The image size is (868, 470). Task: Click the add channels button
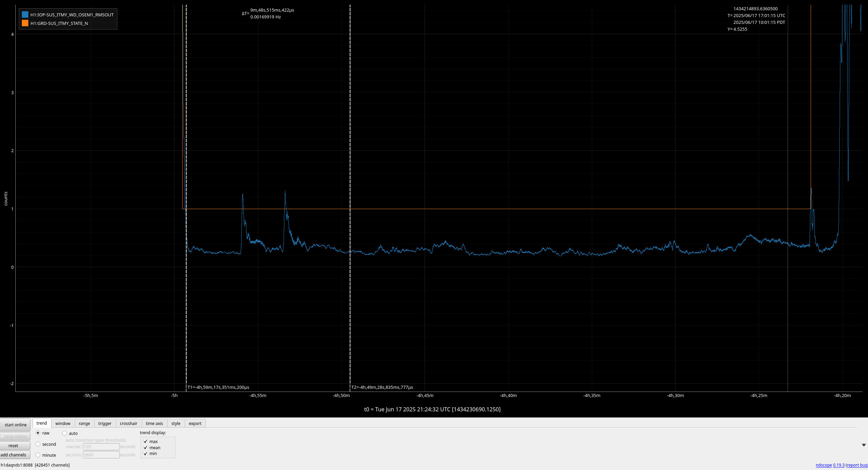tap(15, 455)
